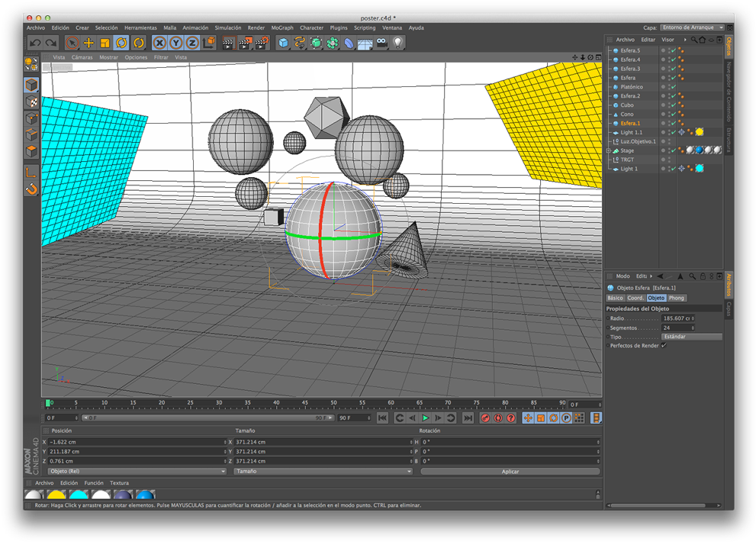Add a light object with the bulb icon
This screenshot has width=756, height=542.
[x=397, y=44]
